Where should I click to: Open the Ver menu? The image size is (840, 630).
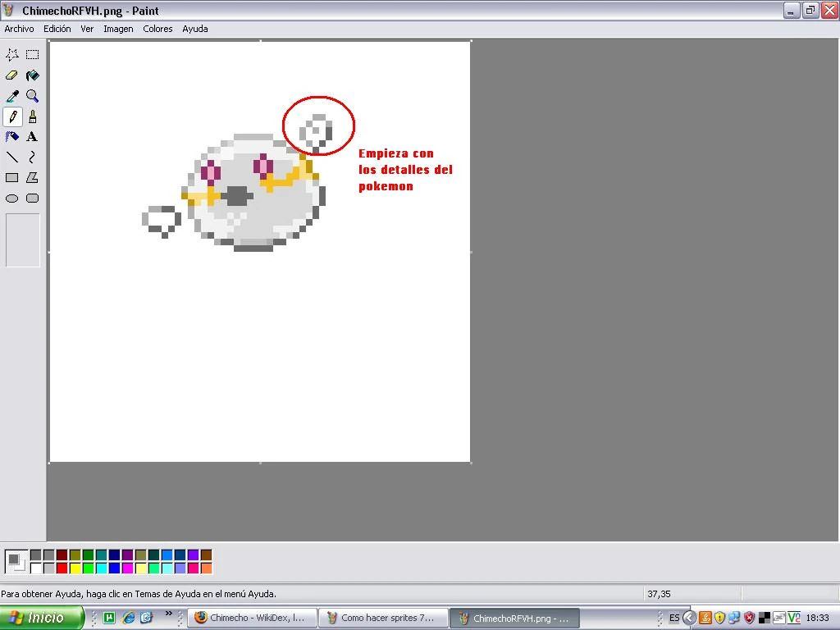point(87,29)
